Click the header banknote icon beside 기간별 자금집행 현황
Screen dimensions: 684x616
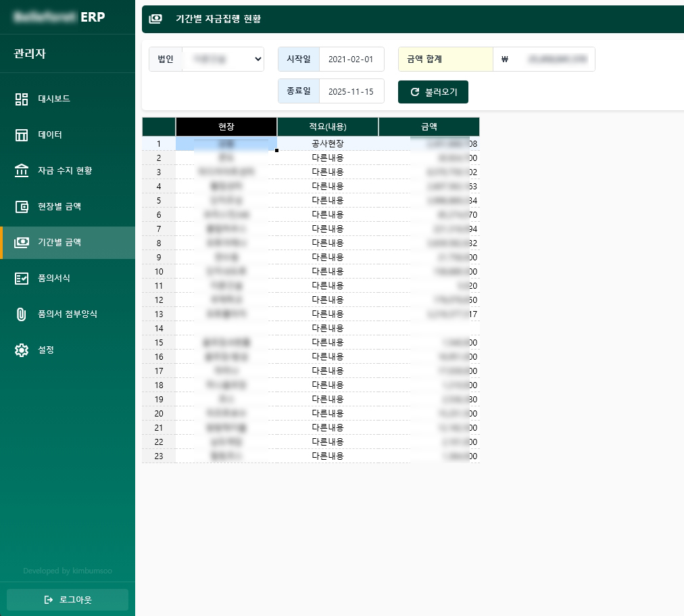pyautogui.click(x=155, y=19)
